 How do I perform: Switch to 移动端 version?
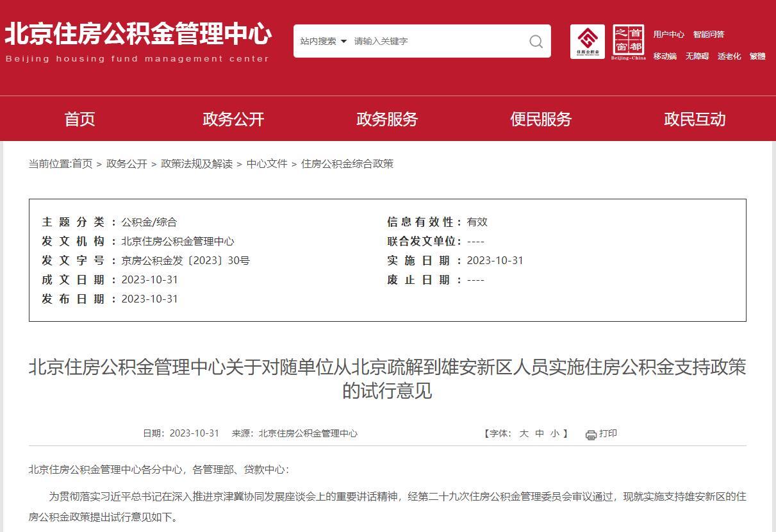click(665, 56)
